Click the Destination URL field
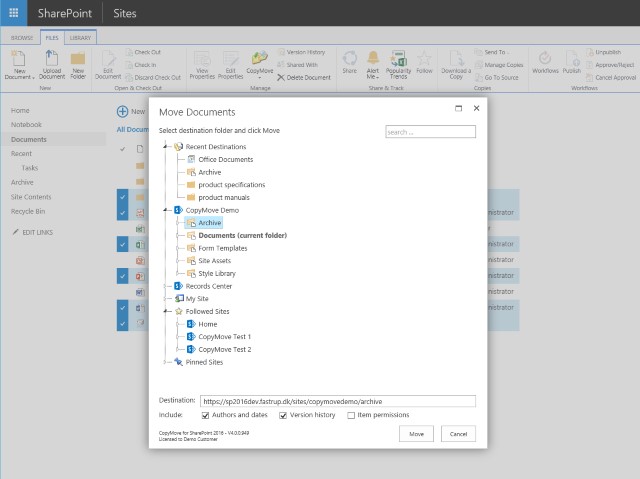Screen dimensions: 640x479 pos(338,401)
